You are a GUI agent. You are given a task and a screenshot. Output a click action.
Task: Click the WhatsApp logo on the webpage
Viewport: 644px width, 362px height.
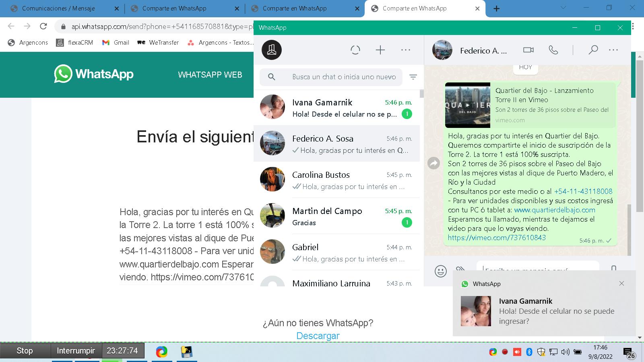tap(94, 74)
